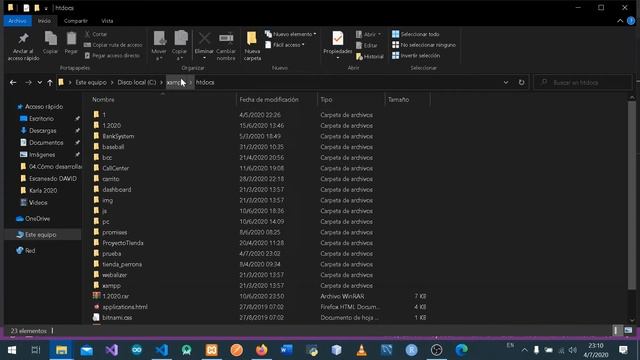This screenshot has height=360, width=640.
Task: Click the Buscar en htdocs search field
Action: click(x=584, y=82)
